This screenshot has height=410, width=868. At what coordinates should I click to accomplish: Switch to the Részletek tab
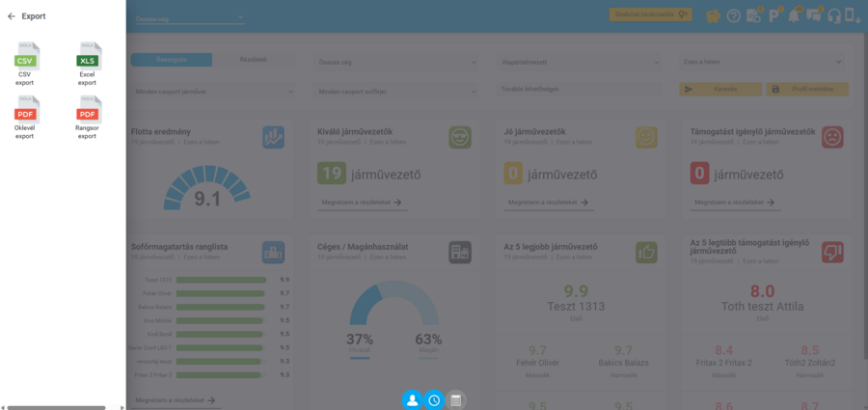point(254,60)
